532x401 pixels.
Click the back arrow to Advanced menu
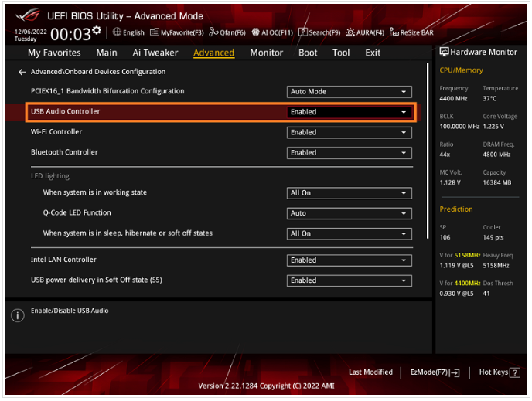(x=22, y=72)
